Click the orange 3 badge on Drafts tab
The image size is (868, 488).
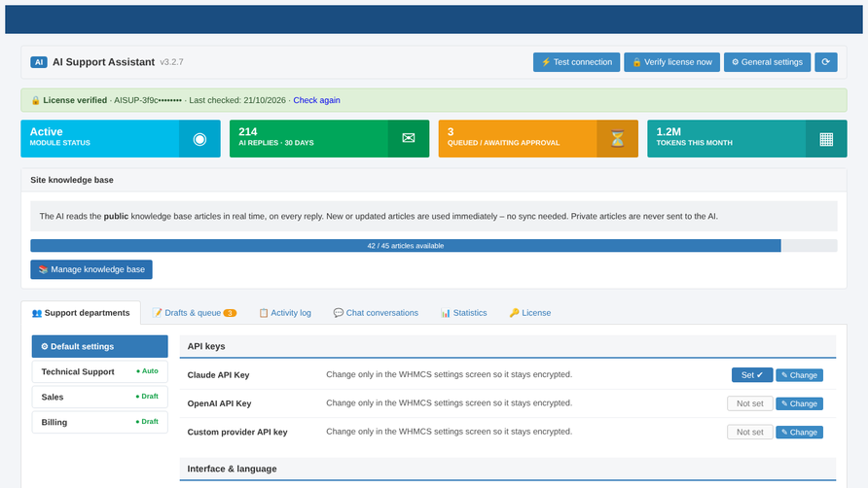pyautogui.click(x=230, y=313)
